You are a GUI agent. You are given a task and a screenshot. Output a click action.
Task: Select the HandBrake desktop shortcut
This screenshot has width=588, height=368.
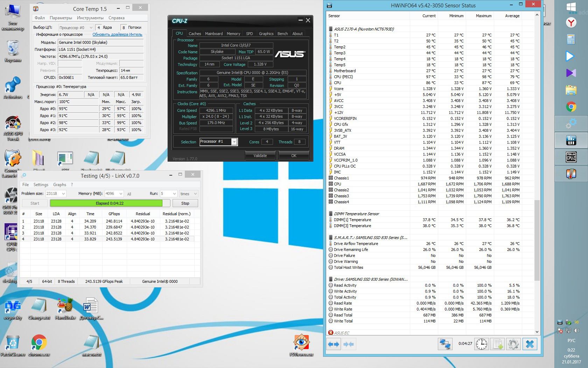[x=65, y=309]
